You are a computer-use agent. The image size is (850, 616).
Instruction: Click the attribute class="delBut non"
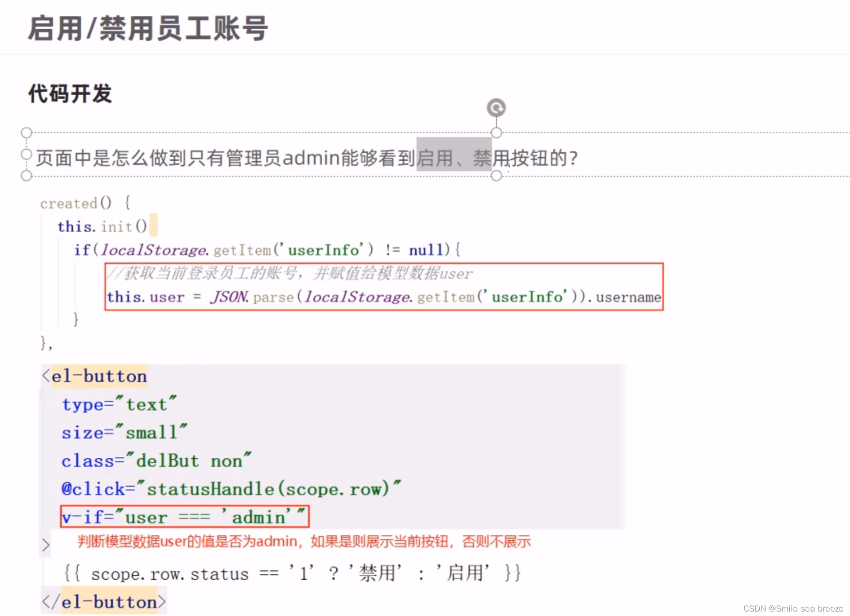pyautogui.click(x=156, y=461)
